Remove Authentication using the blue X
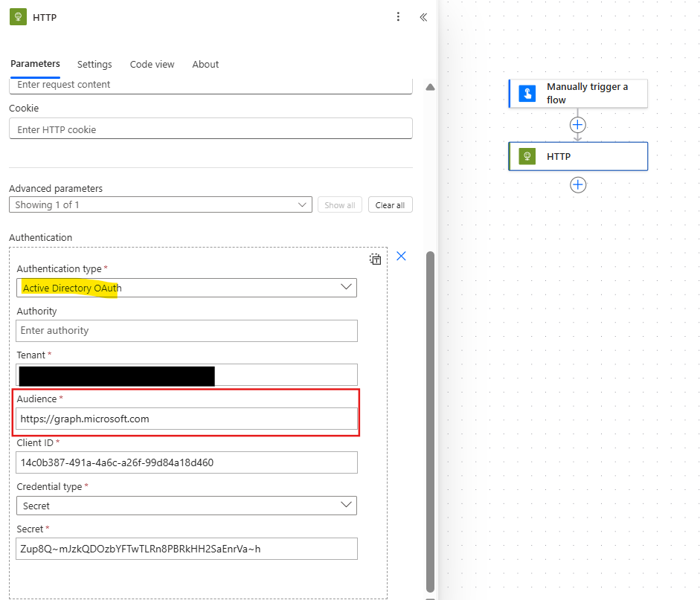The image size is (700, 600). 401,256
